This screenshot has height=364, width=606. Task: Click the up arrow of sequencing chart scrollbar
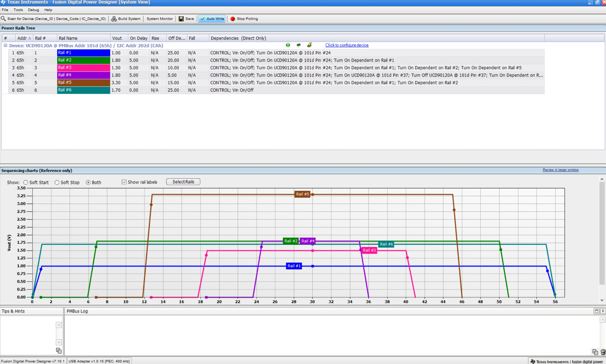coord(602,179)
